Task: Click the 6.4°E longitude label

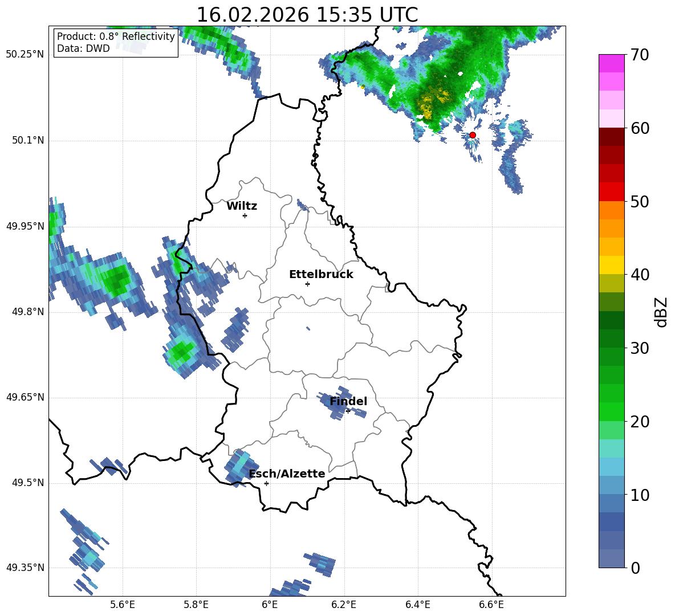Action: 417,605
